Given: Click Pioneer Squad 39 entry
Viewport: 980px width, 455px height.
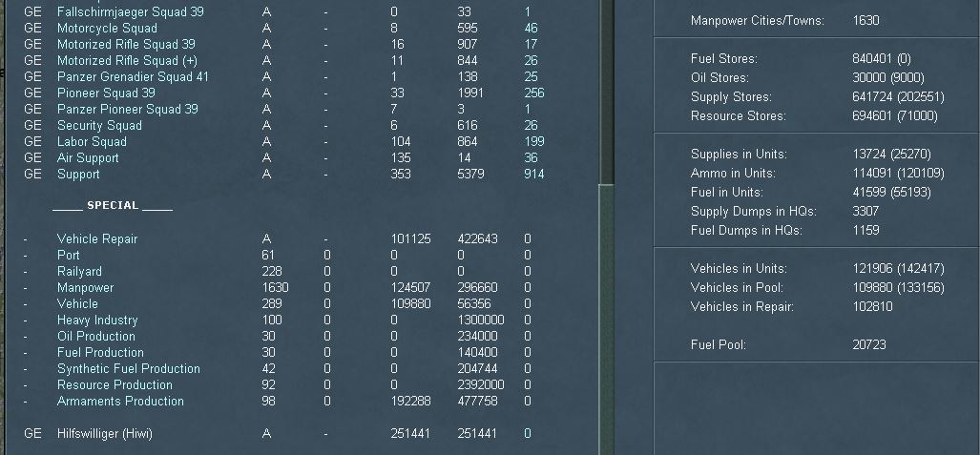Looking at the screenshot, I should click(106, 93).
